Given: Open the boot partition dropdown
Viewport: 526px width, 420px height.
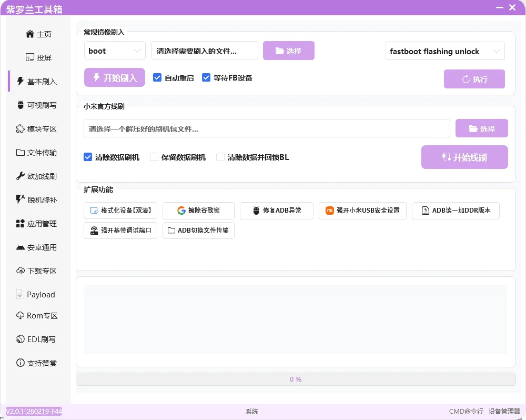Looking at the screenshot, I should 115,51.
